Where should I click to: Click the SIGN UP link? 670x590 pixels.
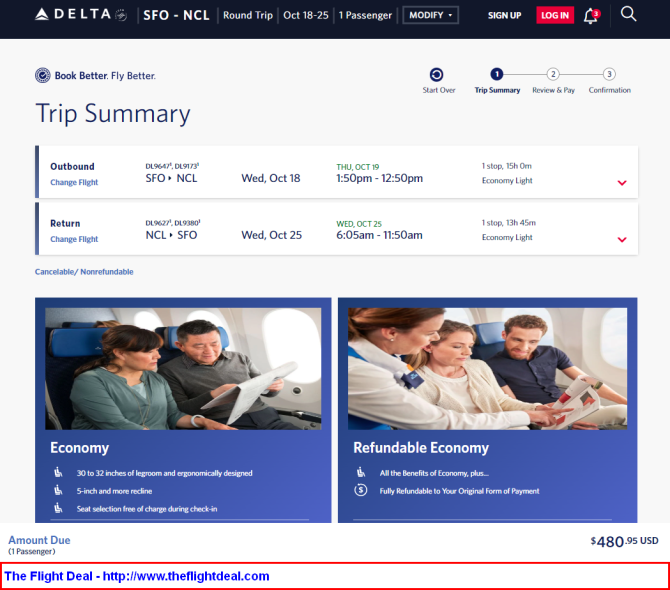pyautogui.click(x=504, y=15)
